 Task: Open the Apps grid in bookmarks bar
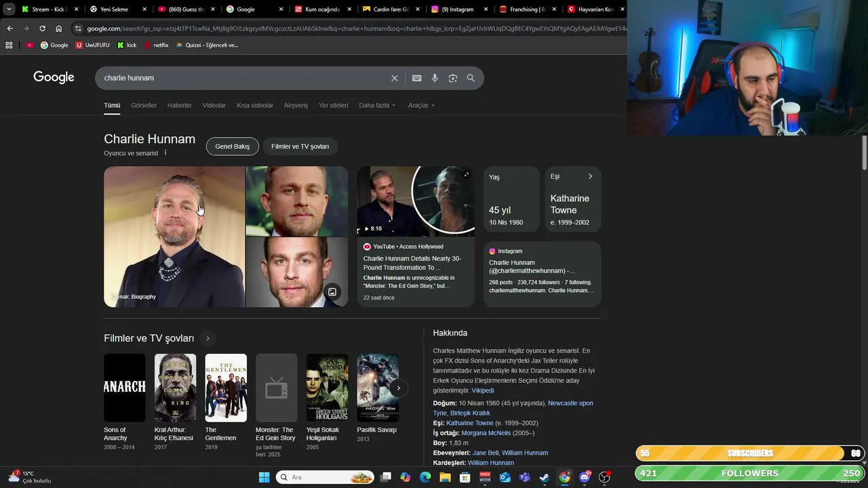point(9,45)
